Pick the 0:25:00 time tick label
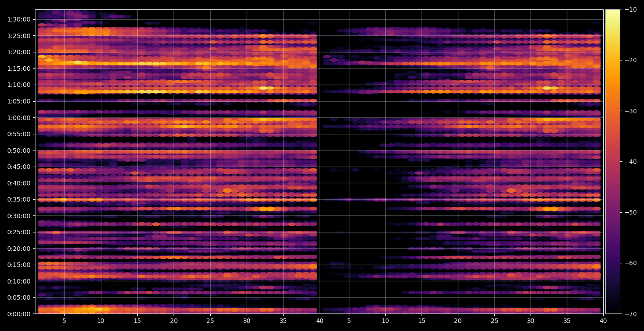The image size is (644, 331). (x=19, y=232)
